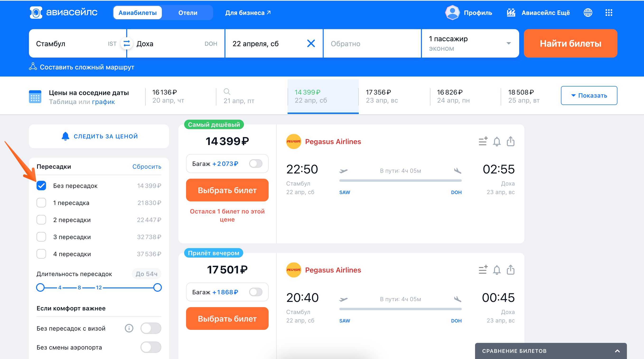Open the 1 пассажир эконом dropdown
The image size is (644, 359).
[x=470, y=43]
